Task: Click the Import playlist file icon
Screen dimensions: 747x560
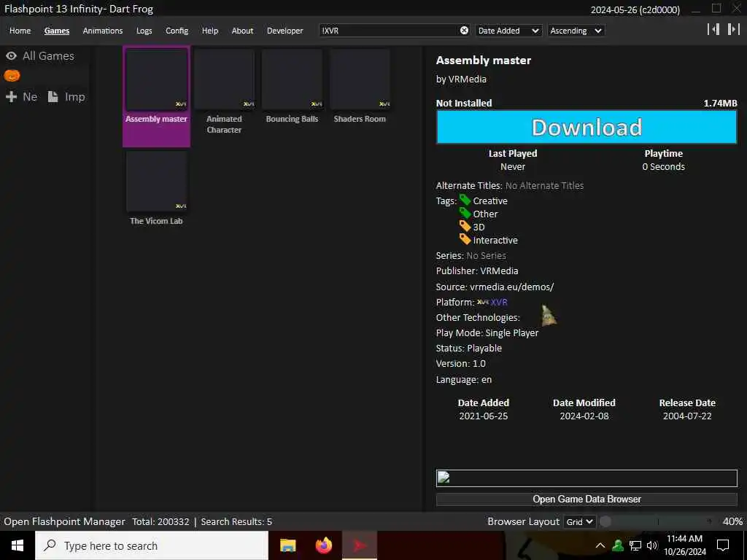Action: [x=53, y=97]
